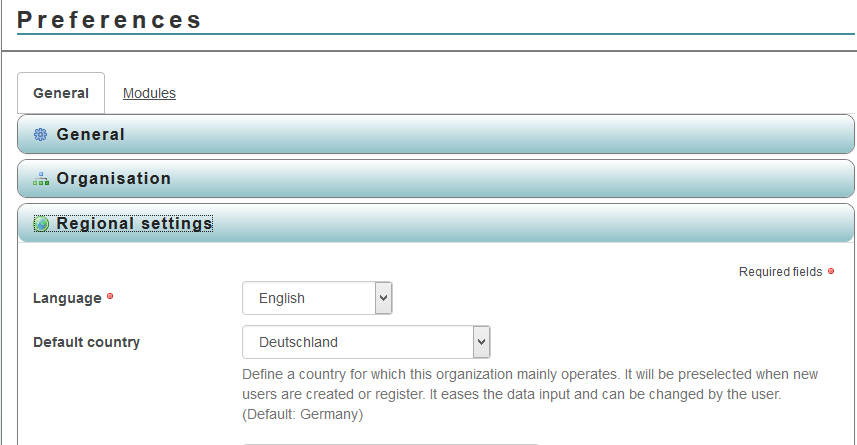Click the organisation chart icon
The image size is (857, 445).
(x=40, y=179)
